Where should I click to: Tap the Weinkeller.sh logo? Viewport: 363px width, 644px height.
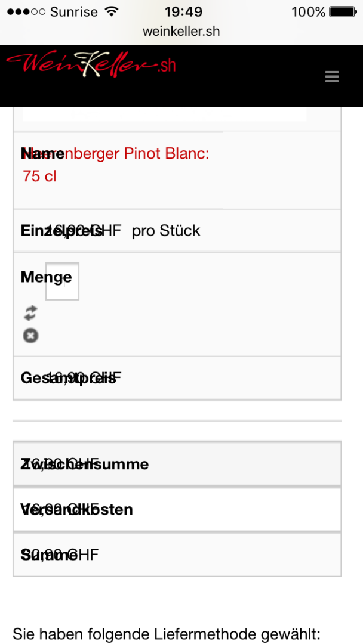[91, 65]
